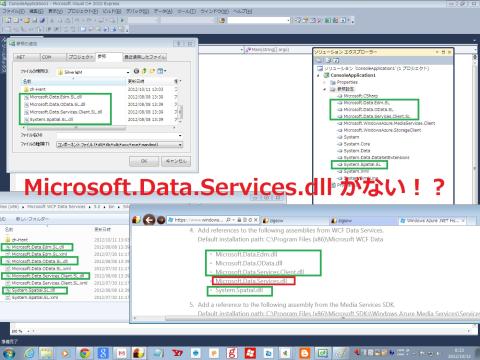This screenshot has height=360, width=480.
Task: Select System.Spatial.SL.xml in Explorer window
Action: [x=32, y=297]
